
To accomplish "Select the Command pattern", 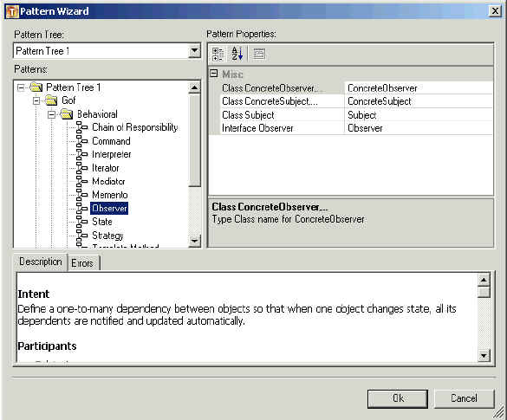I will coord(111,141).
